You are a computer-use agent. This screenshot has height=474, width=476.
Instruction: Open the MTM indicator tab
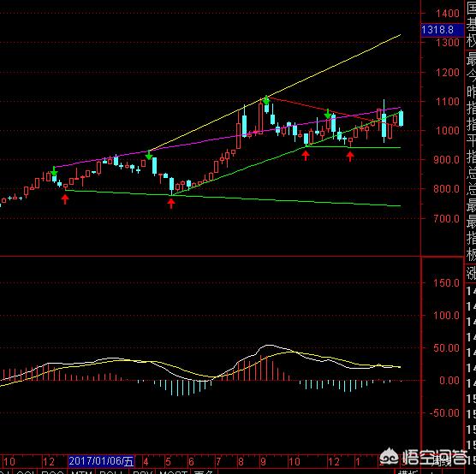coord(81,472)
